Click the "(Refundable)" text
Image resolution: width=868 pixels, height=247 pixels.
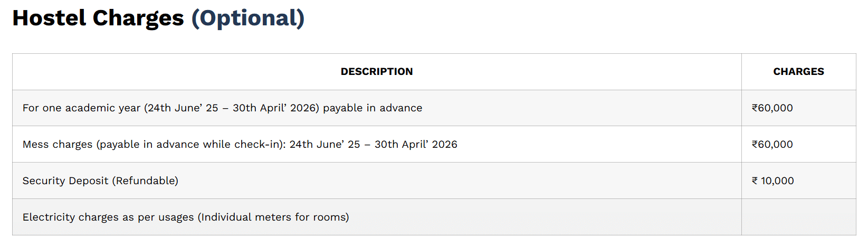coord(145,181)
